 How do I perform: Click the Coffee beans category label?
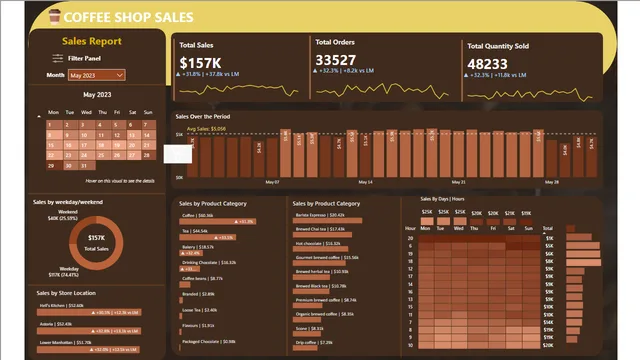coord(202,279)
